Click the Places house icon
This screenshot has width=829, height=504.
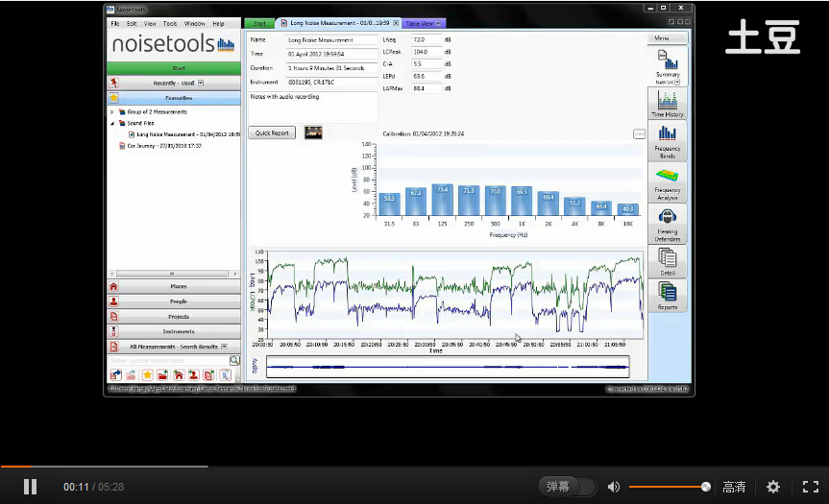coord(113,286)
